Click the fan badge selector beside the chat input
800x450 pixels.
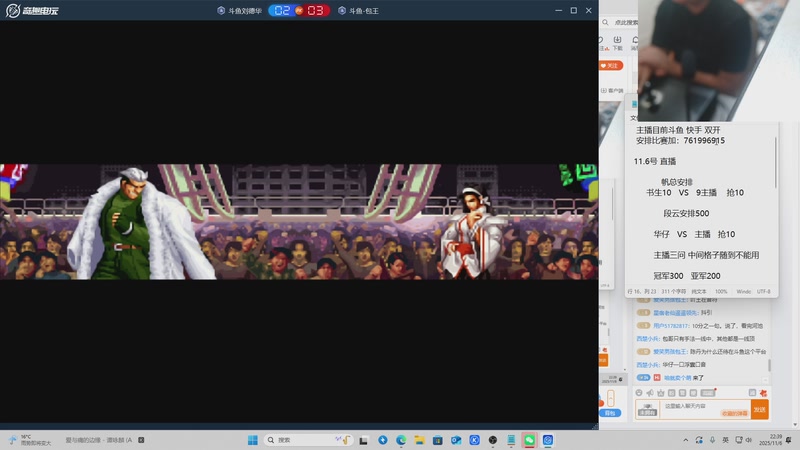coord(647,409)
